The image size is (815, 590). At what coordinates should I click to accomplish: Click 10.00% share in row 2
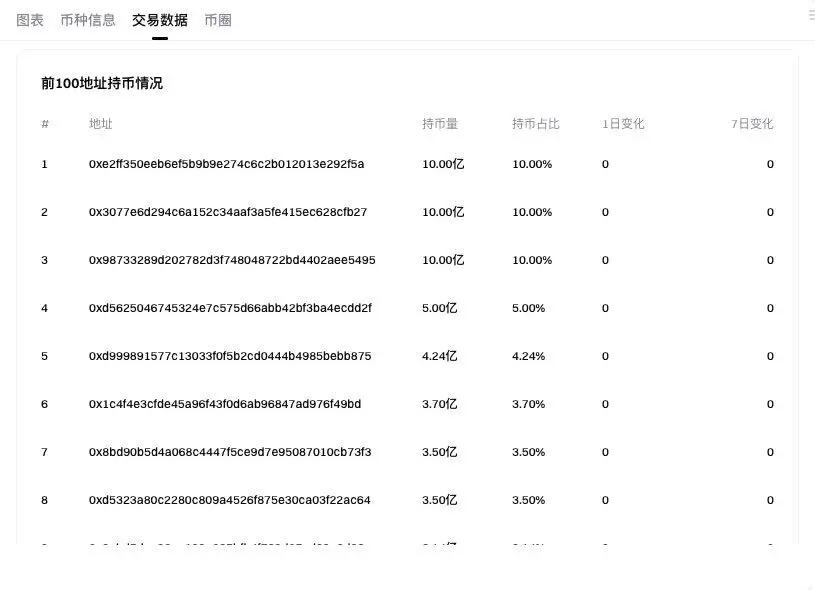pos(532,212)
